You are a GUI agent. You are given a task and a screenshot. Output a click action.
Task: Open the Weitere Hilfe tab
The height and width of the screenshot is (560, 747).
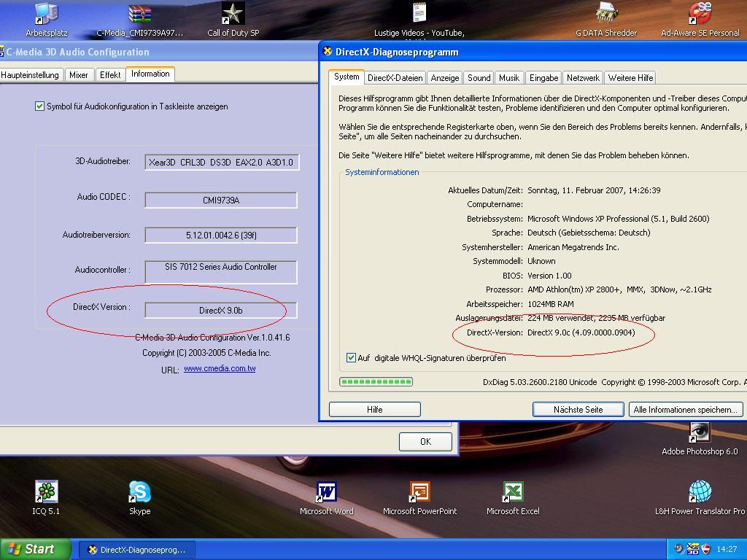pyautogui.click(x=631, y=77)
